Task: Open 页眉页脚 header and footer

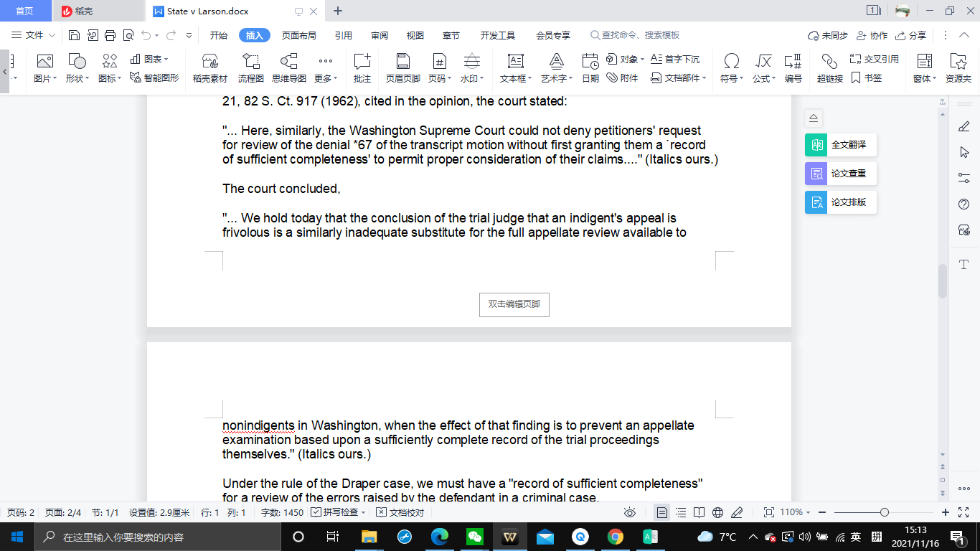Action: coord(403,68)
